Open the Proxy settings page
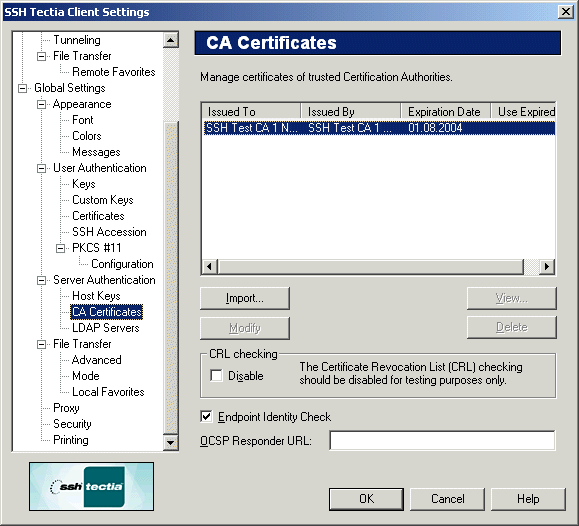 coord(66,408)
